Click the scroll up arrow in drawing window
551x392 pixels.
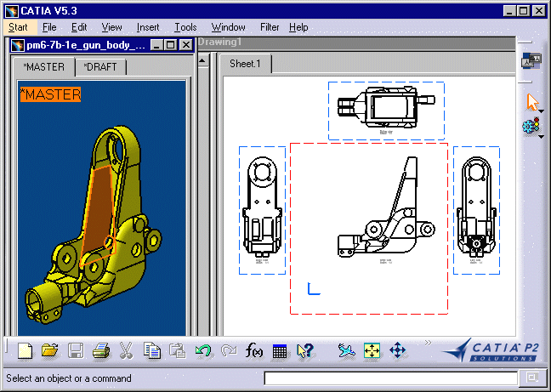203,60
